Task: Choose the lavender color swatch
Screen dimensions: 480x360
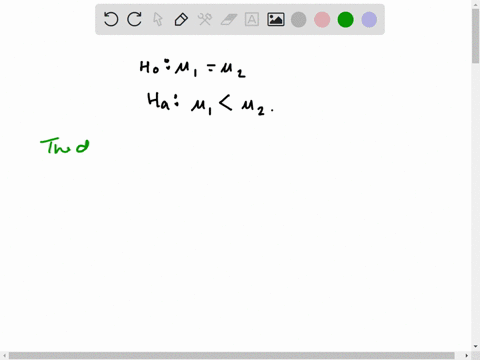Action: pyautogui.click(x=369, y=19)
